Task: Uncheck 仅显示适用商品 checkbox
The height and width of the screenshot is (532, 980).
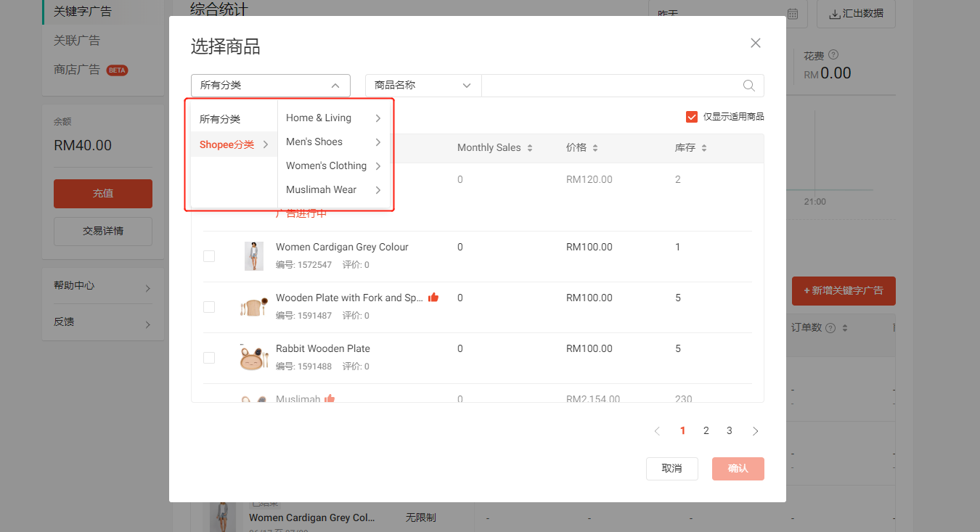Action: [692, 117]
